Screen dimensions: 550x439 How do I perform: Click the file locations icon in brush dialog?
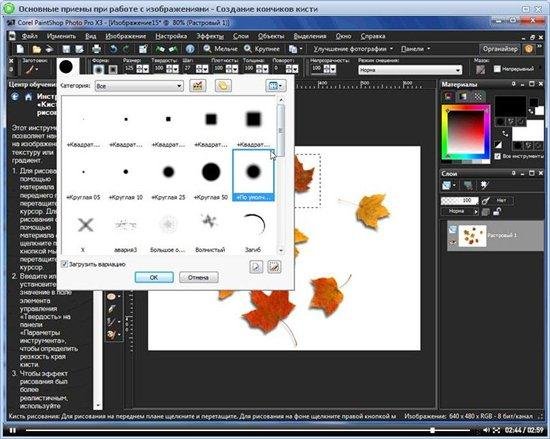[x=223, y=86]
